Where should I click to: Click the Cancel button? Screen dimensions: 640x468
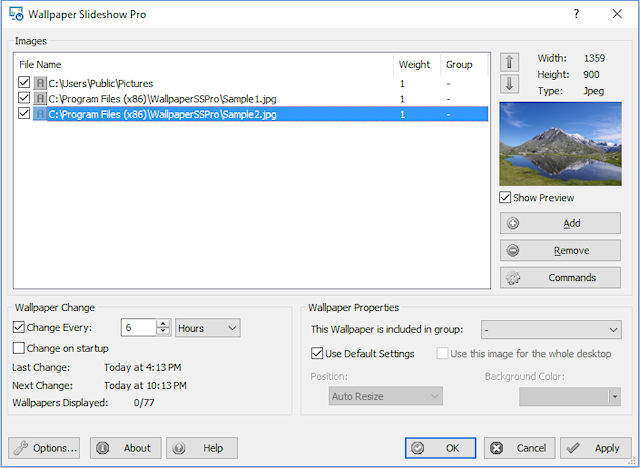point(520,448)
